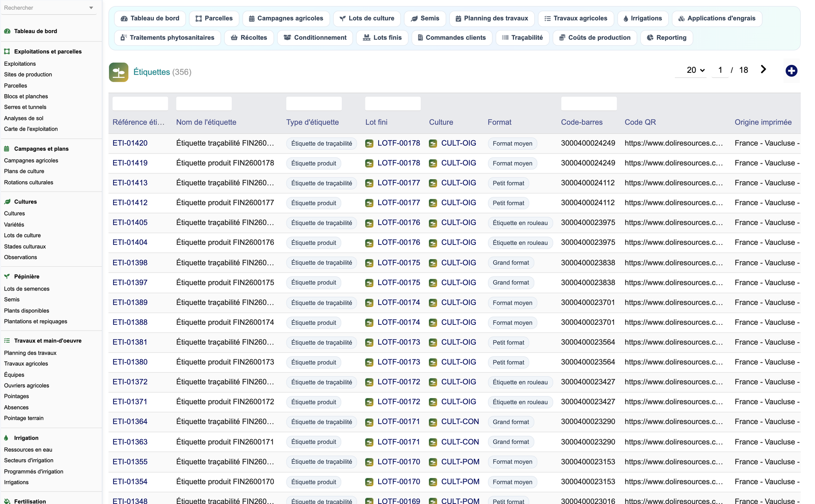Click the lot icon beside LOTF-00175 in ETI-01398 row
Screen dimensions: 815x504
click(x=369, y=263)
